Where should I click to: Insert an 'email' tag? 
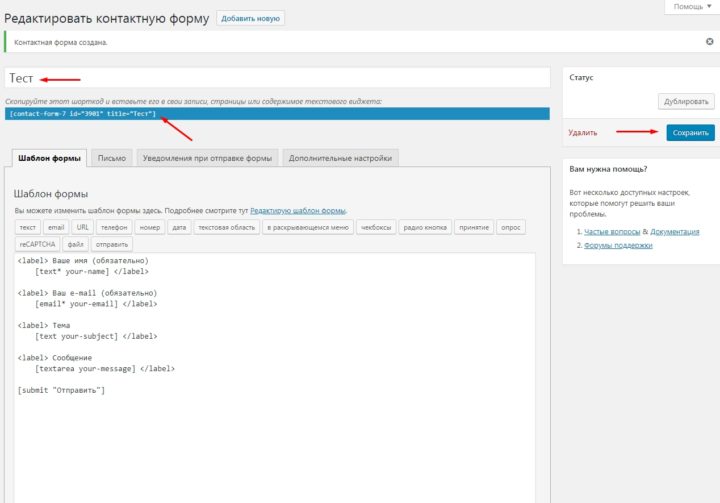point(56,227)
